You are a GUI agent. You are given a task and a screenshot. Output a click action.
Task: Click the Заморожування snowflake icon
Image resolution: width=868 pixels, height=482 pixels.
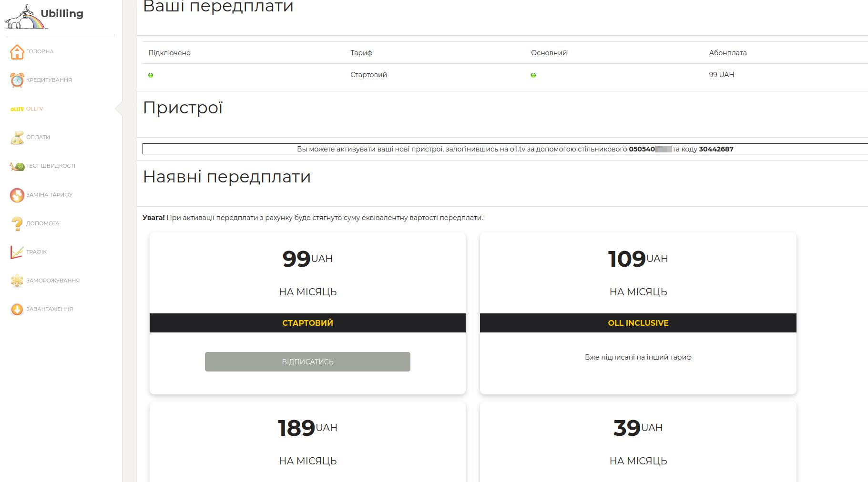click(17, 281)
